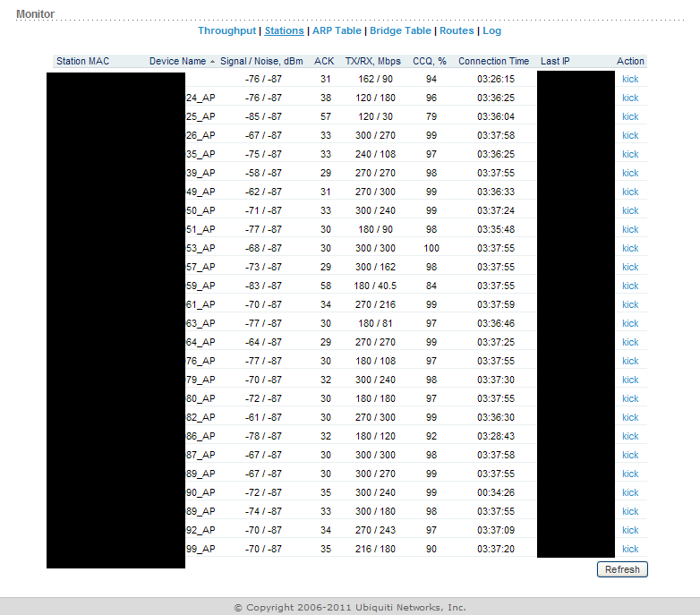Click the 25_AP device name
Screen dimensions: 700x615
201,116
